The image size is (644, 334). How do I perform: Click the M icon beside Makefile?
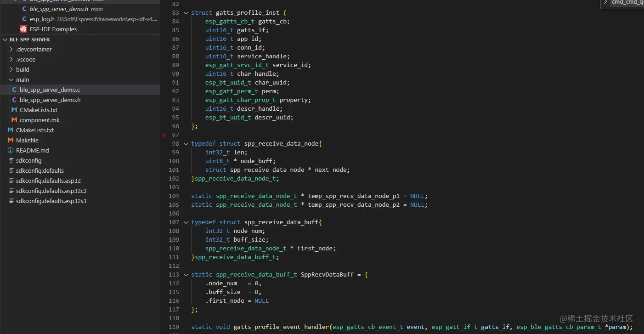coord(11,140)
